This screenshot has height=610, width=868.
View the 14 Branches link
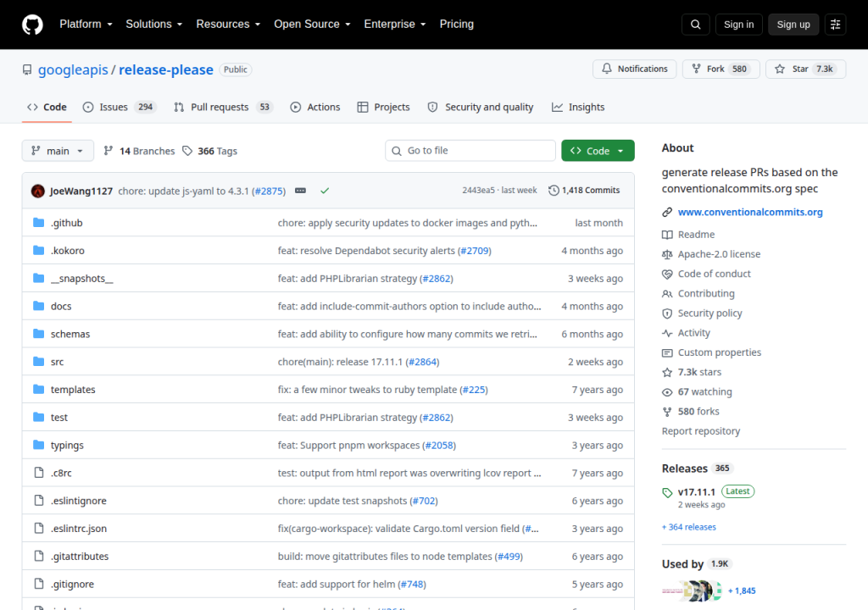click(x=139, y=151)
